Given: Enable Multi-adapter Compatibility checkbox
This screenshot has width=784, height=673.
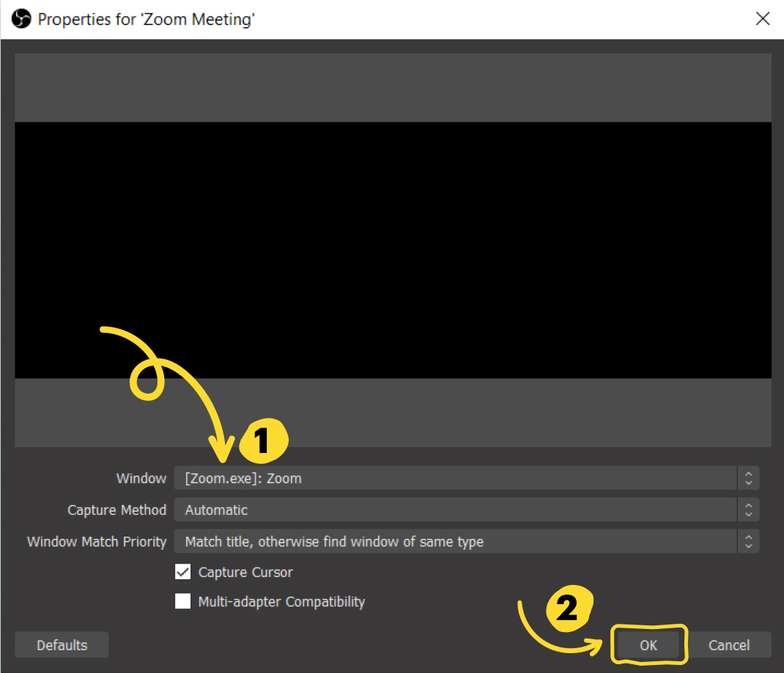Looking at the screenshot, I should point(183,601).
